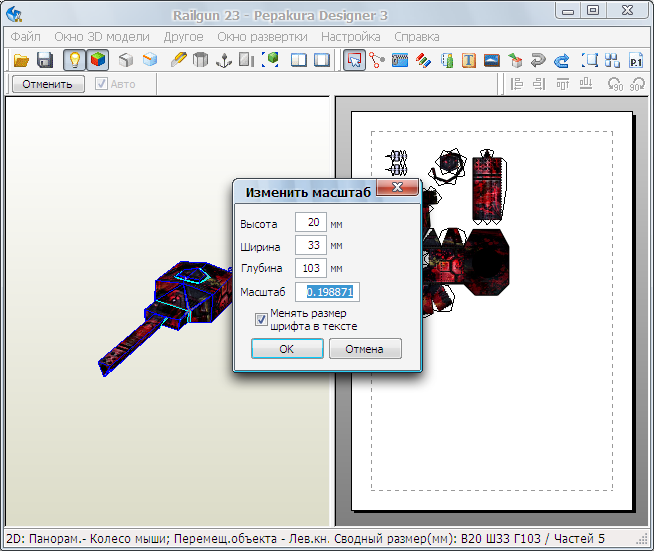Select the arrow selection tool in 2D toolbar
Screen dimensions: 654x551
click(354, 60)
